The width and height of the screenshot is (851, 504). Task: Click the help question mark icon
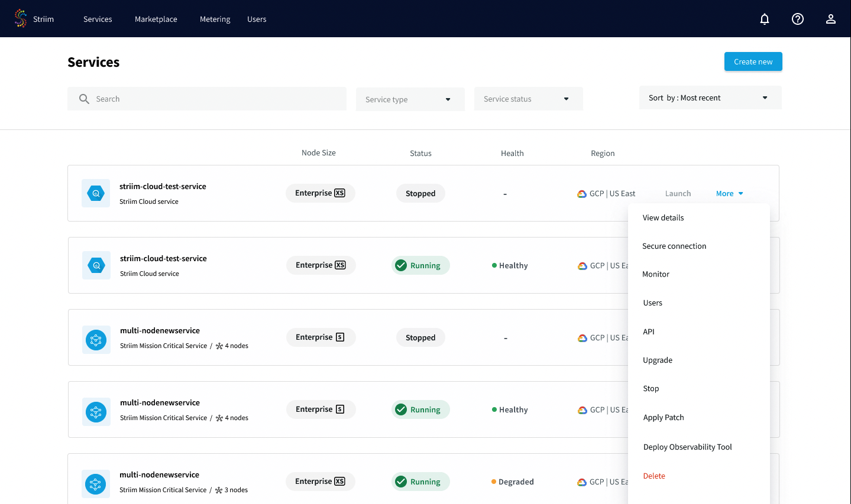(798, 19)
